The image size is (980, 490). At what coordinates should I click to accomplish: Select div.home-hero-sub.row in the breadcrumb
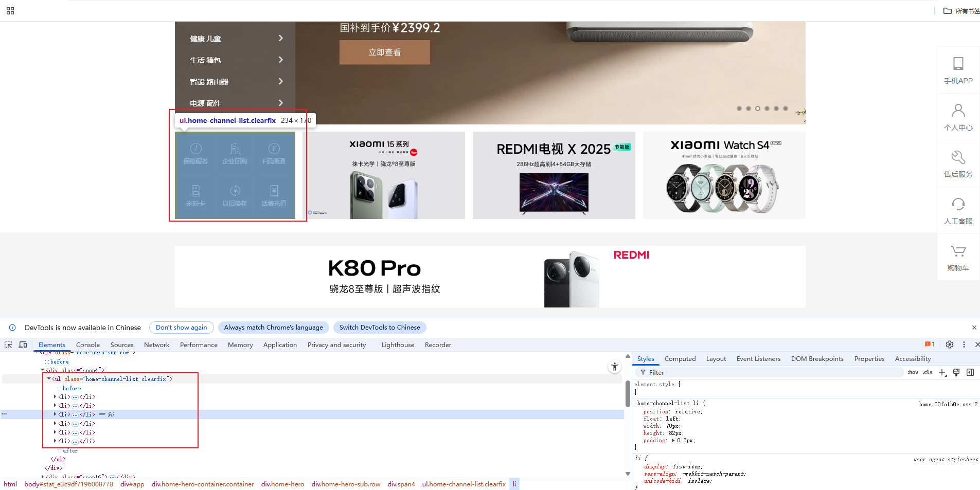(346, 484)
